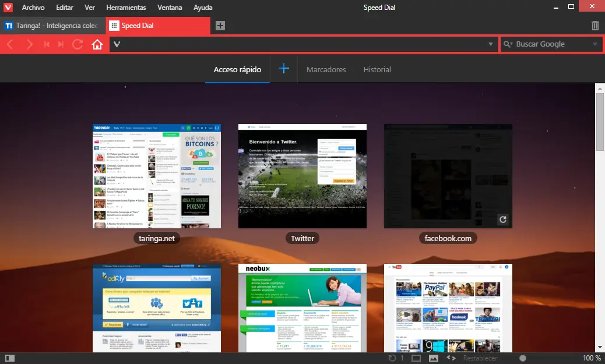Click the Buscar Google search field
Viewport: 605px width, 364px height.
coord(551,44)
